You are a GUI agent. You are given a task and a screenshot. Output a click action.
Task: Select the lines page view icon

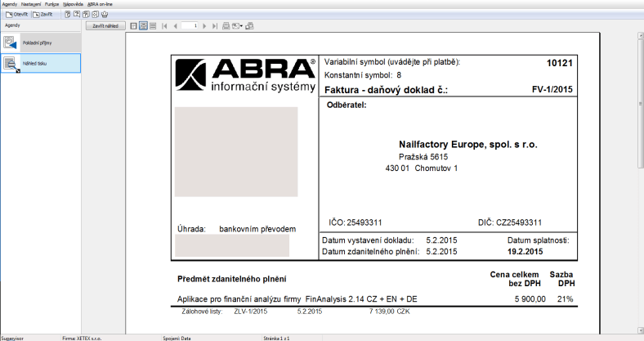coord(153,26)
